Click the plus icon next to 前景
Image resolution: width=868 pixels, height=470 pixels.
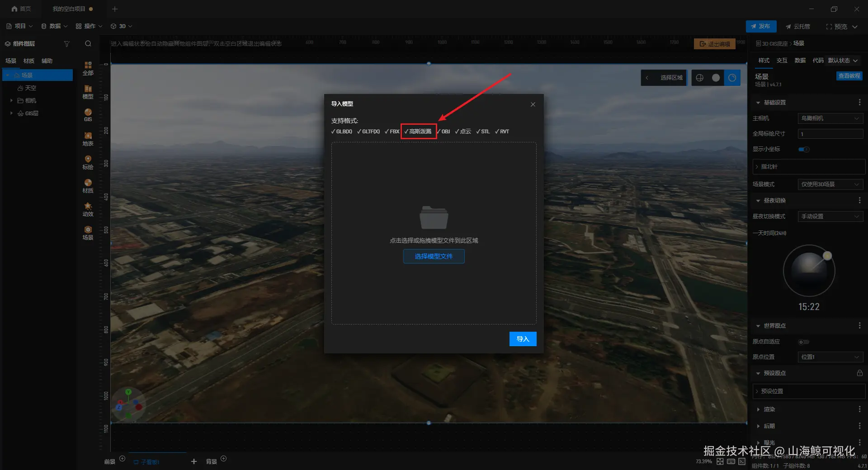(x=122, y=459)
